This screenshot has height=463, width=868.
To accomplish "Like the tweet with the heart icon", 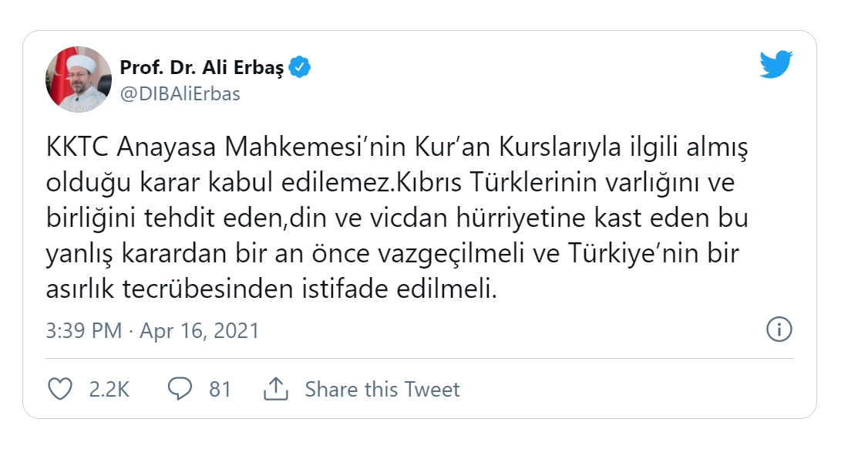I will [60, 389].
